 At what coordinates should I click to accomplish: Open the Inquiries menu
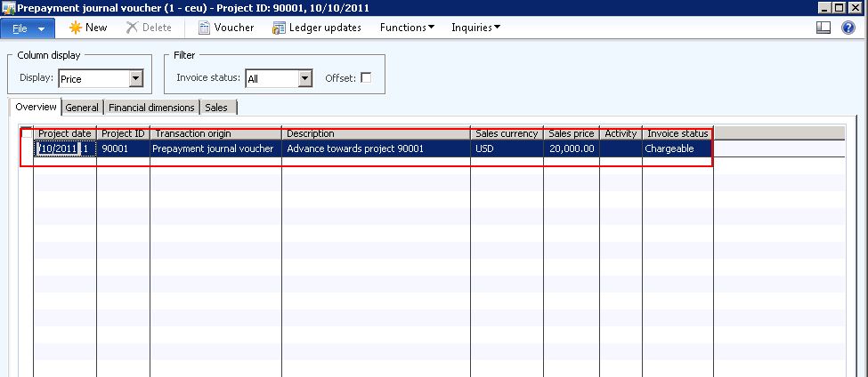(x=475, y=28)
